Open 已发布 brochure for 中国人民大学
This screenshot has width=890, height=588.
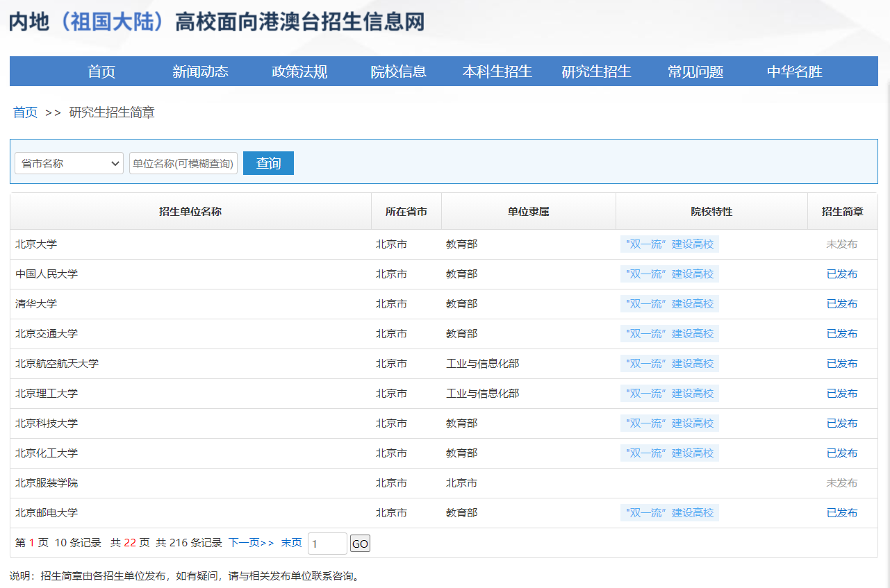coord(842,274)
